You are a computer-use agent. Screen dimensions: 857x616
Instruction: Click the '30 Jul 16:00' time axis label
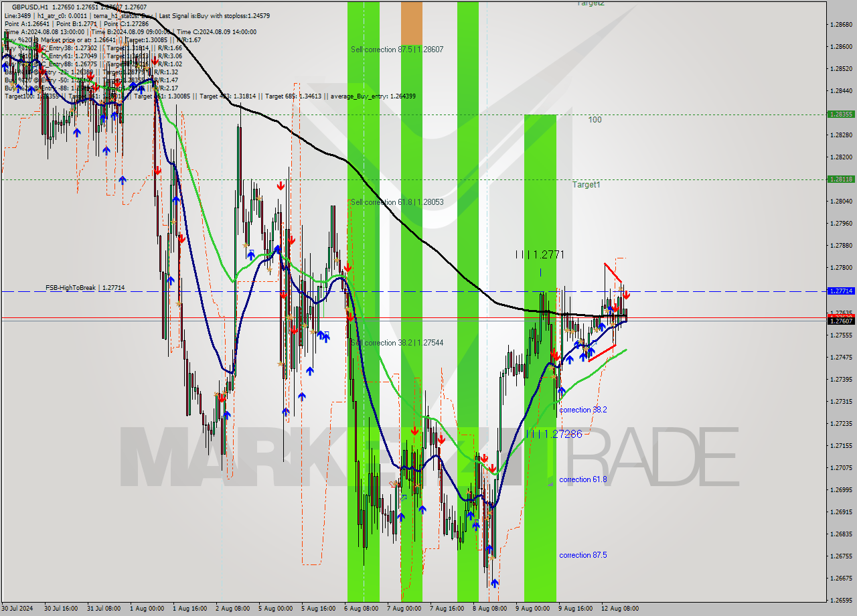click(62, 609)
